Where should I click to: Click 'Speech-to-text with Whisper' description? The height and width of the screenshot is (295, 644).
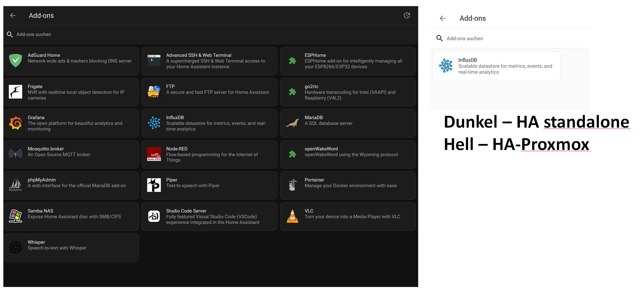pyautogui.click(x=57, y=248)
